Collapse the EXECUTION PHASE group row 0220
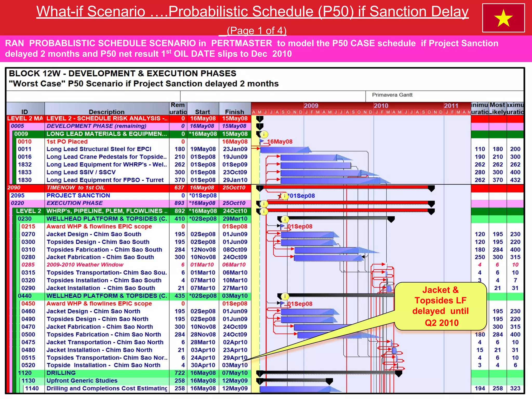 tap(17, 203)
